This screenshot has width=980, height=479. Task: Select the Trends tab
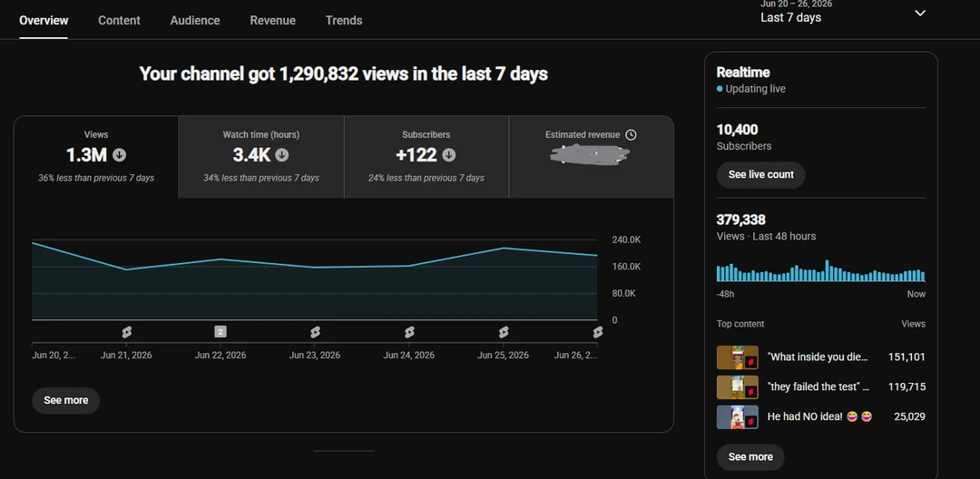[344, 20]
